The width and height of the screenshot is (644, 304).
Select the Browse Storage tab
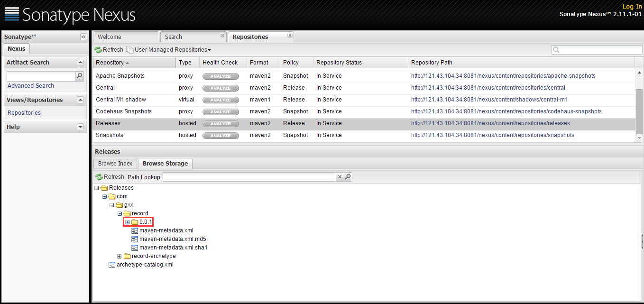click(x=165, y=164)
